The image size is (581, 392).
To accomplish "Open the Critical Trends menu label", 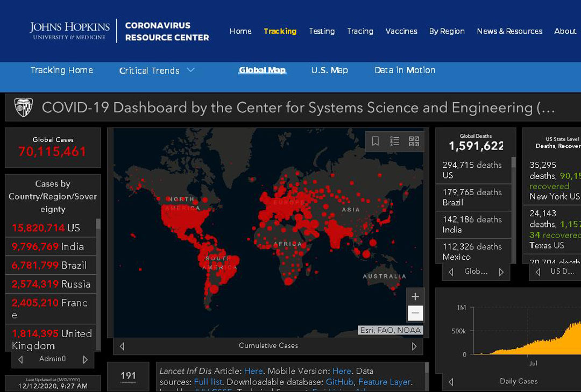I will pyautogui.click(x=150, y=70).
